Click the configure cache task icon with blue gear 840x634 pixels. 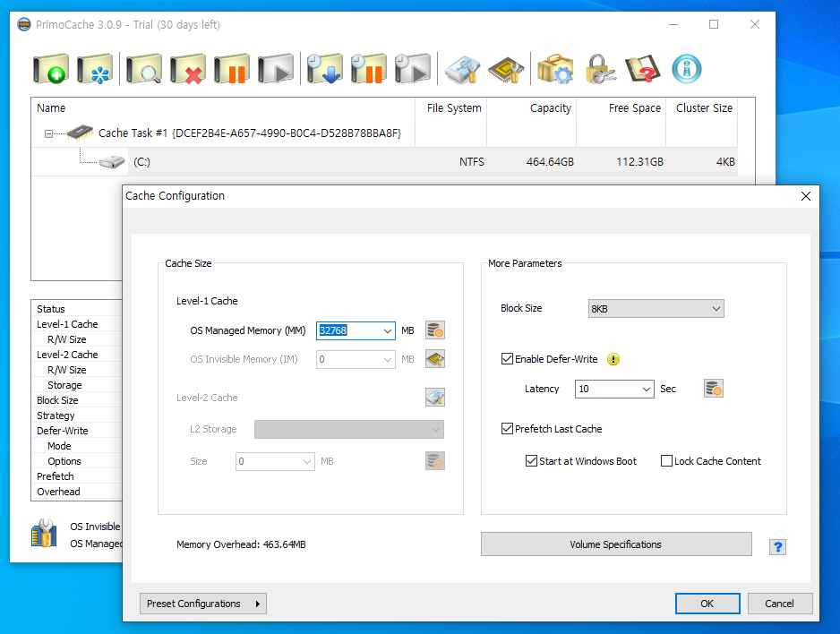(95, 69)
